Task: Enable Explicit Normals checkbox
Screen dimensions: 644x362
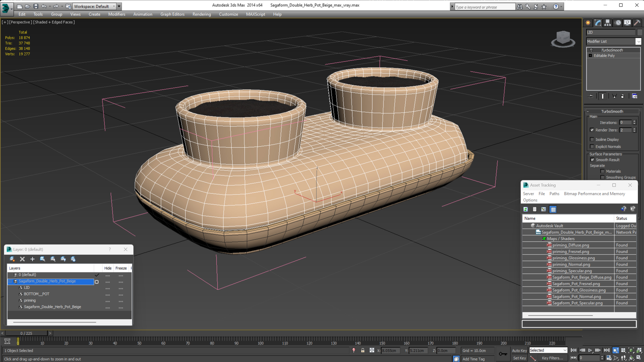Action: tap(592, 146)
